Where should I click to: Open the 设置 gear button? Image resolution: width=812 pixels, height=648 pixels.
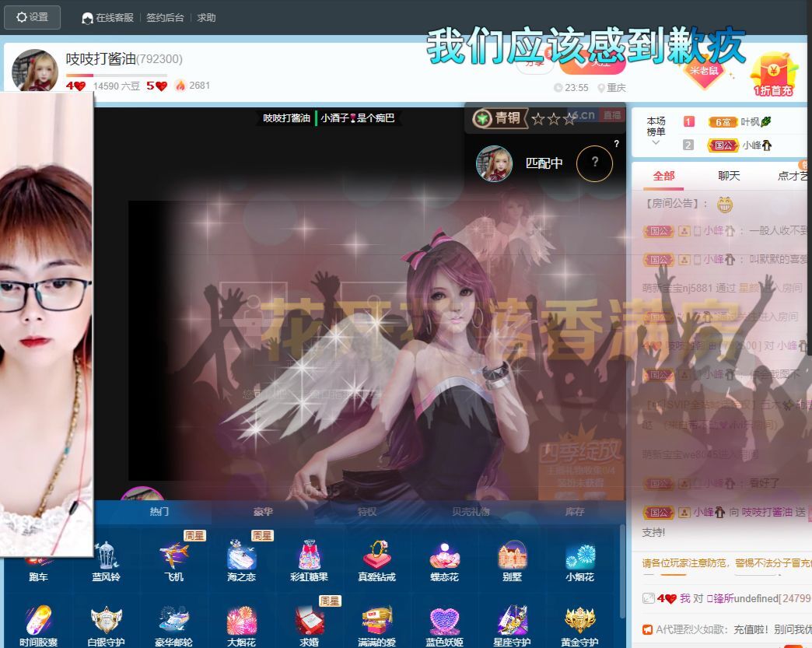[32, 17]
